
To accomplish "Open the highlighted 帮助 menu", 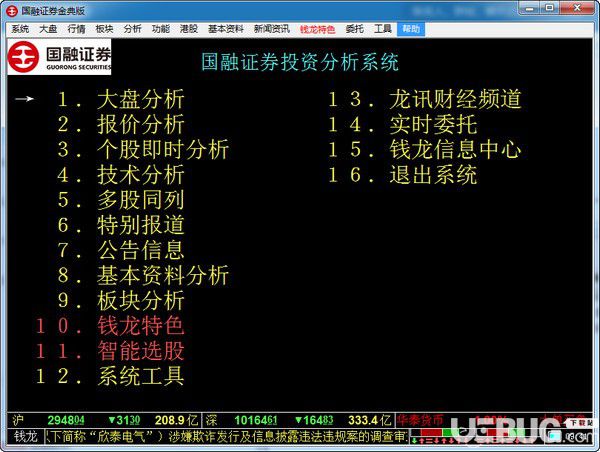I will pyautogui.click(x=411, y=29).
